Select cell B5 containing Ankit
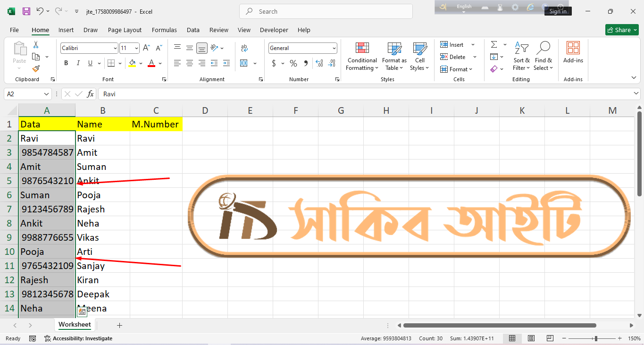 (102, 181)
